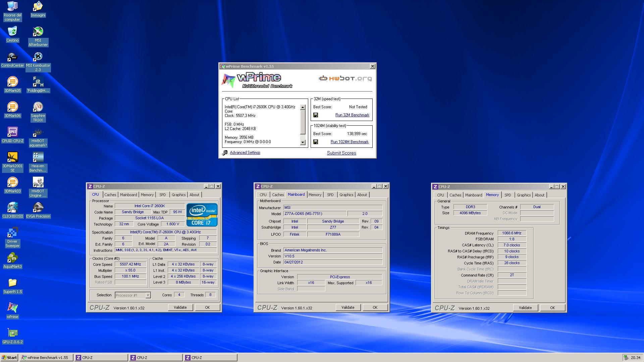644x362 pixels.
Task: Click Validate in Memory CPU-Z window
Action: tap(525, 308)
